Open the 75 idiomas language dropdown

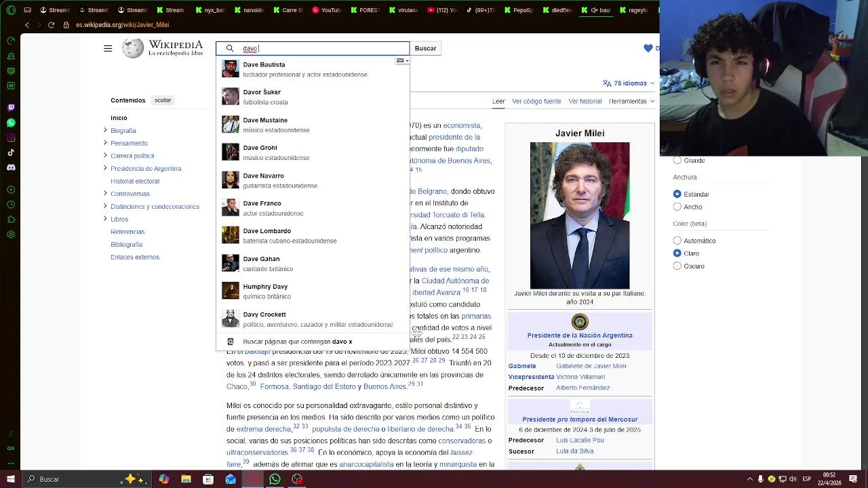point(629,83)
